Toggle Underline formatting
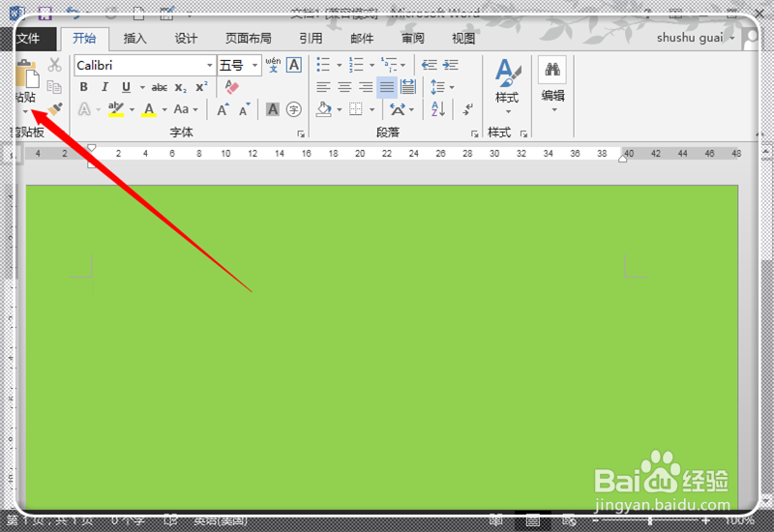 click(126, 87)
